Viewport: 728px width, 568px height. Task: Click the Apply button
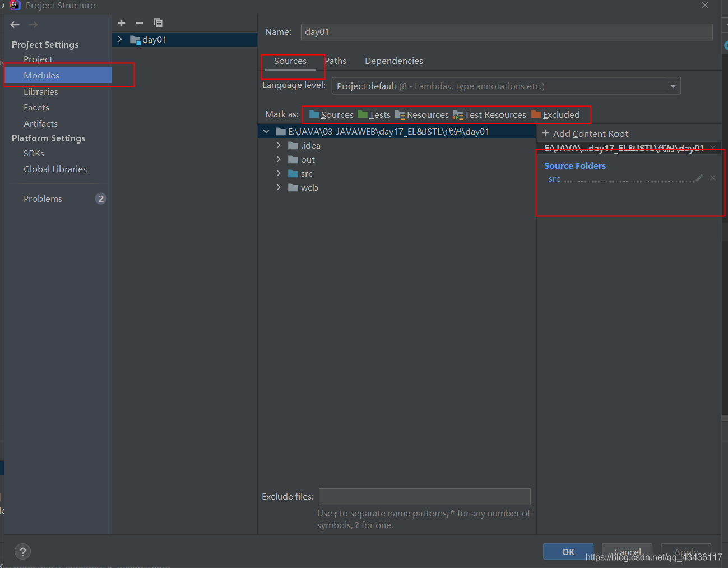click(x=686, y=552)
